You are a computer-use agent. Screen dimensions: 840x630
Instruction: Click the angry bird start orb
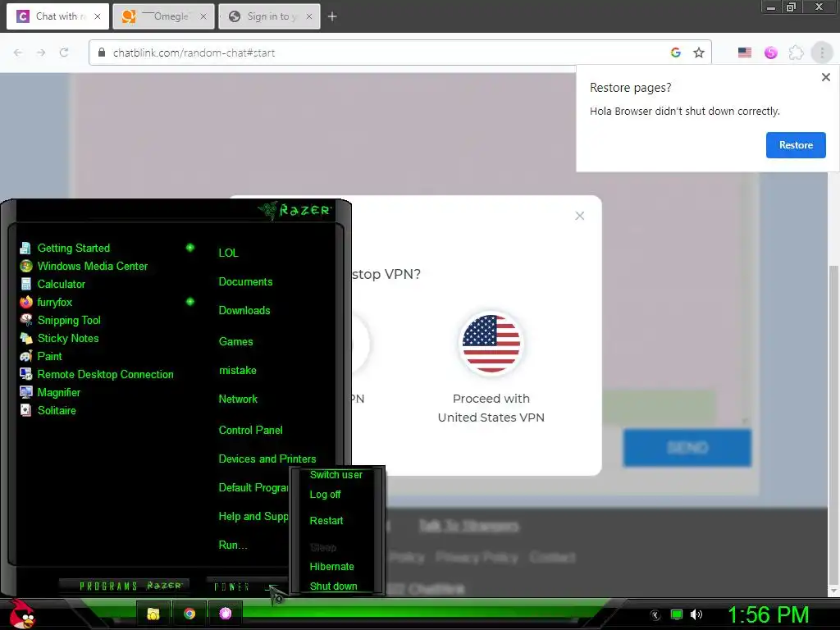(22, 614)
